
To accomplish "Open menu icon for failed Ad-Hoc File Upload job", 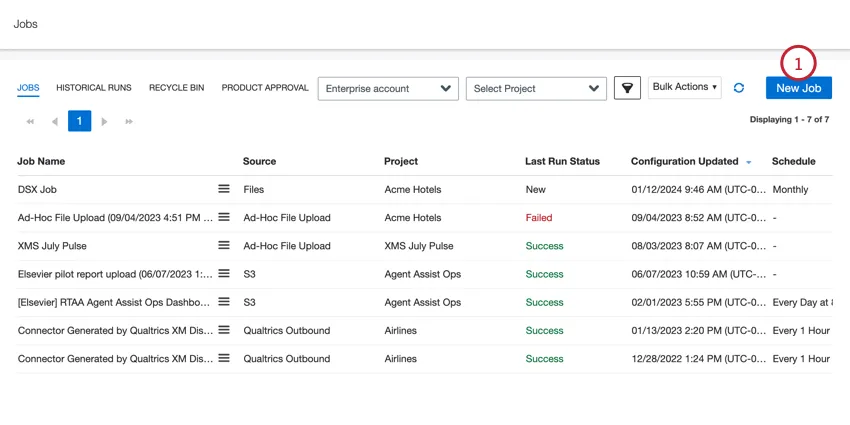I will coord(224,217).
